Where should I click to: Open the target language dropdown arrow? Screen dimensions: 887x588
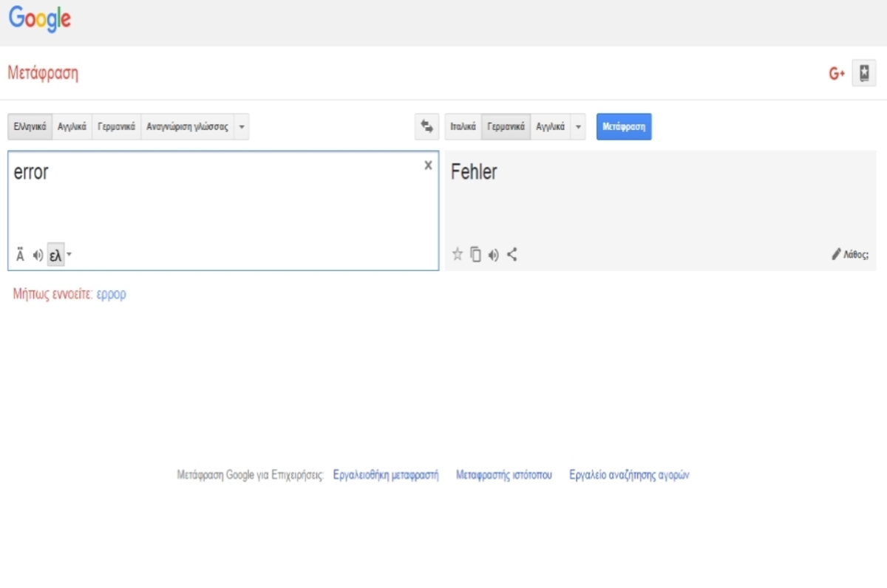pos(578,126)
